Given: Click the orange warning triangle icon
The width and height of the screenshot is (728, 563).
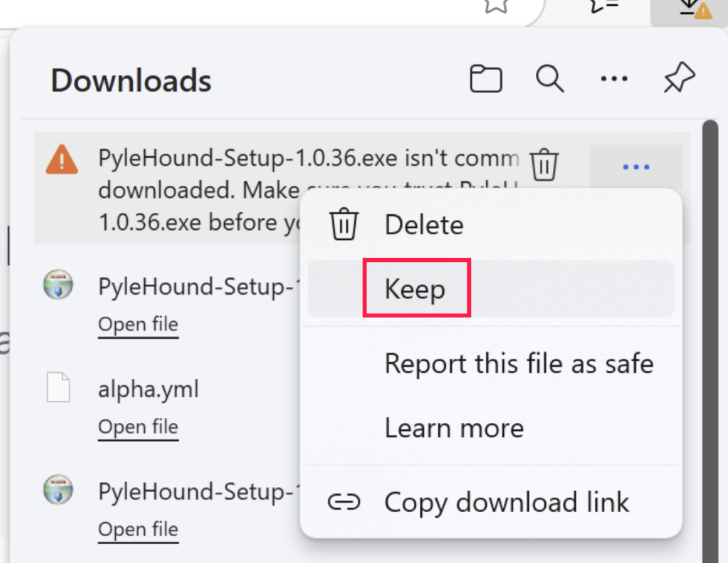Looking at the screenshot, I should 62,160.
